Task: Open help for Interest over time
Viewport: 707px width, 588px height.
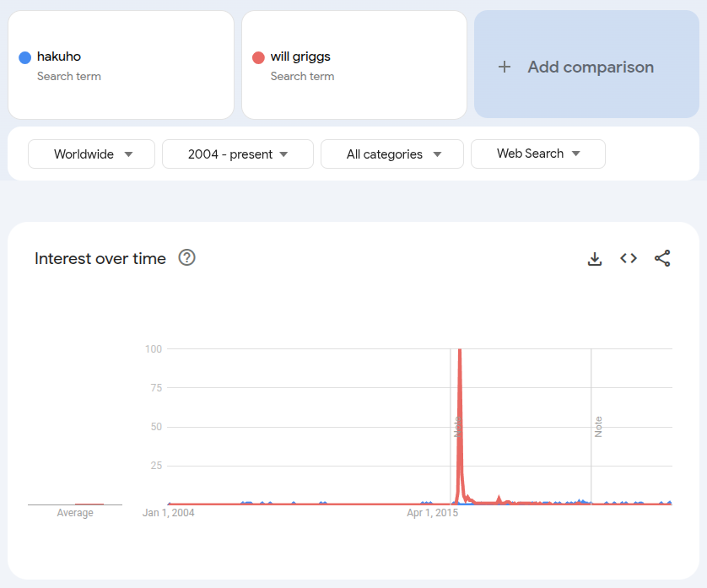Action: click(186, 258)
